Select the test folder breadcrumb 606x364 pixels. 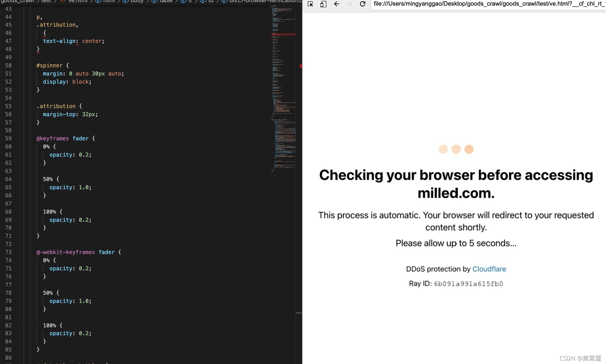pos(46,1)
